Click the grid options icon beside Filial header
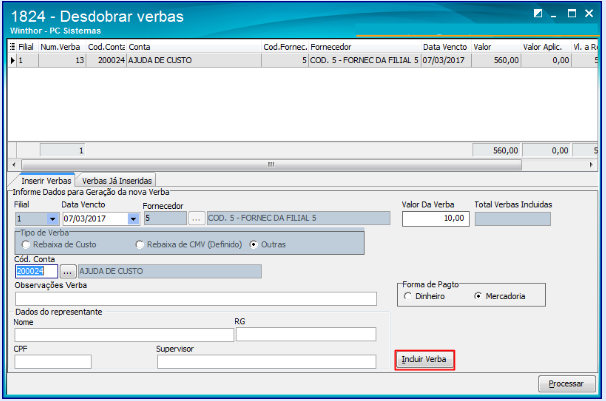Viewport: 606px width, 401px height. 12,47
